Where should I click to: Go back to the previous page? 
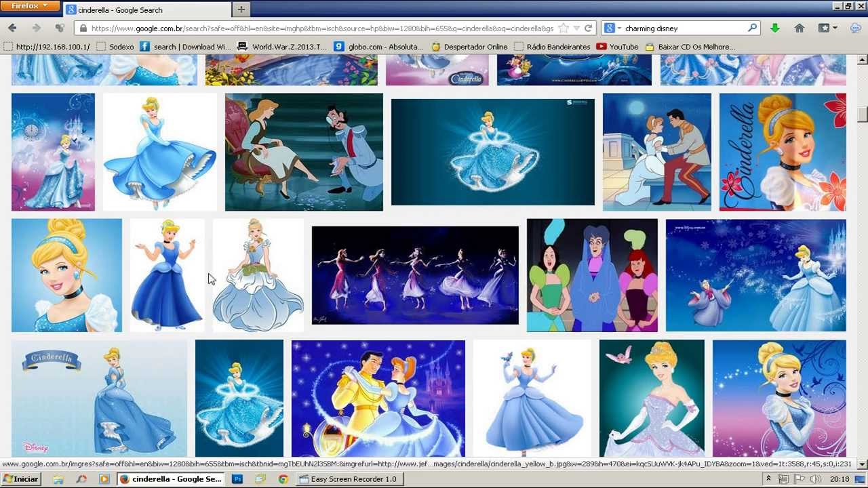pyautogui.click(x=12, y=28)
